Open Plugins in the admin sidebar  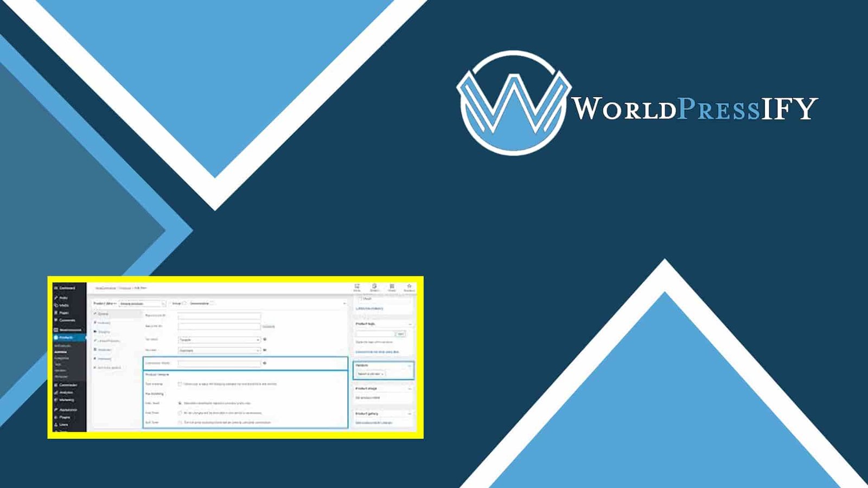64,417
